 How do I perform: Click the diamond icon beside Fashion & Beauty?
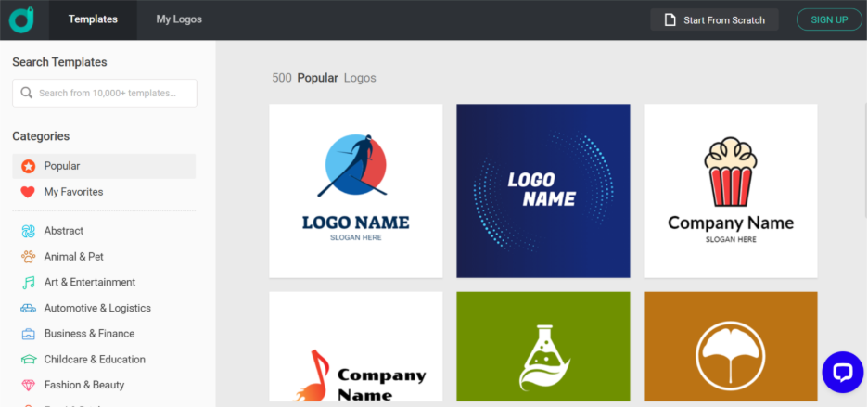pos(28,385)
